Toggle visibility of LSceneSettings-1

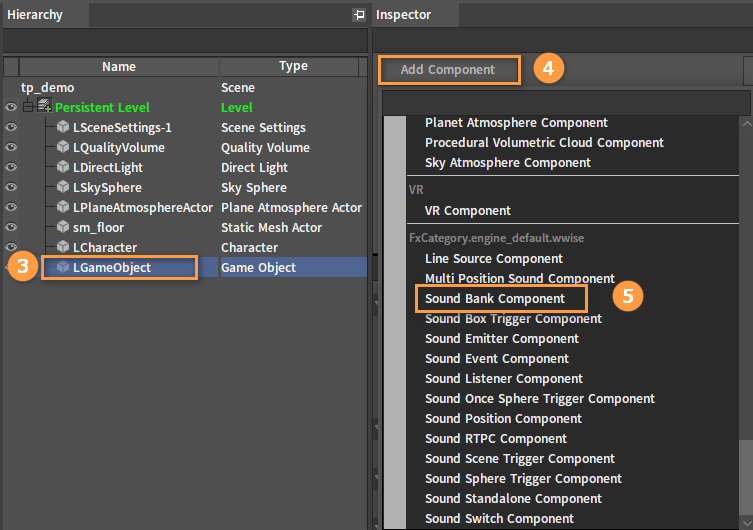point(11,127)
